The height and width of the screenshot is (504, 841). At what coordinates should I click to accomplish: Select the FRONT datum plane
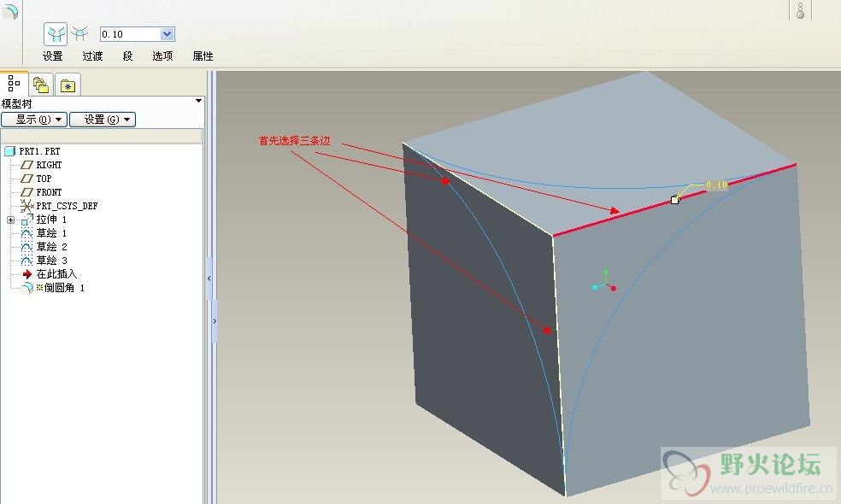pyautogui.click(x=49, y=192)
